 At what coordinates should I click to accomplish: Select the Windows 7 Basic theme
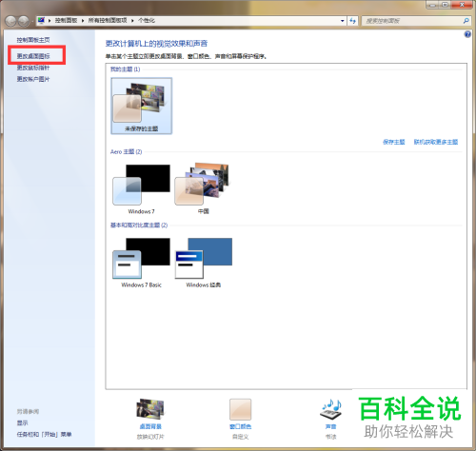pyautogui.click(x=142, y=263)
